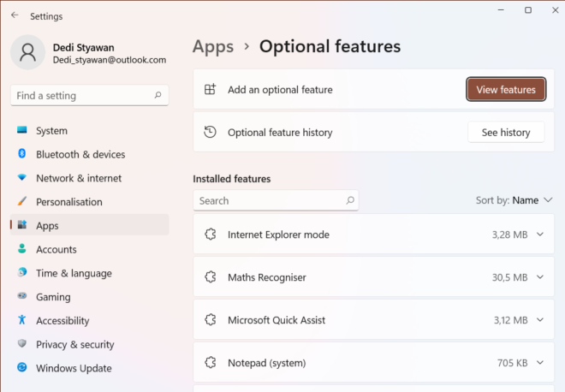
Task: Open Privacy & security settings
Action: [x=90, y=344]
